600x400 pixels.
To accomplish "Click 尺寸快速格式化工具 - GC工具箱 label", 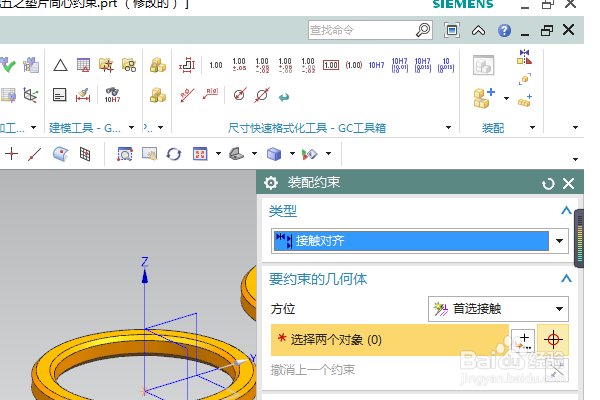I will 307,128.
